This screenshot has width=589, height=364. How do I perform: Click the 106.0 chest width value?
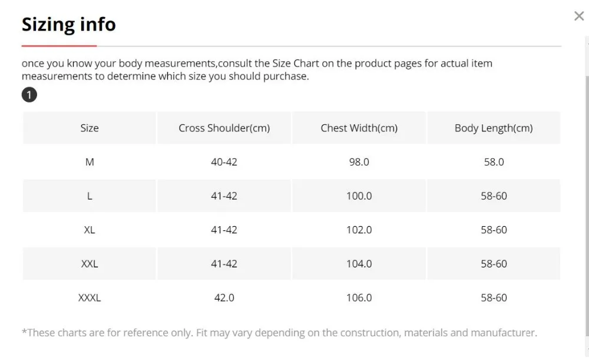click(x=359, y=298)
